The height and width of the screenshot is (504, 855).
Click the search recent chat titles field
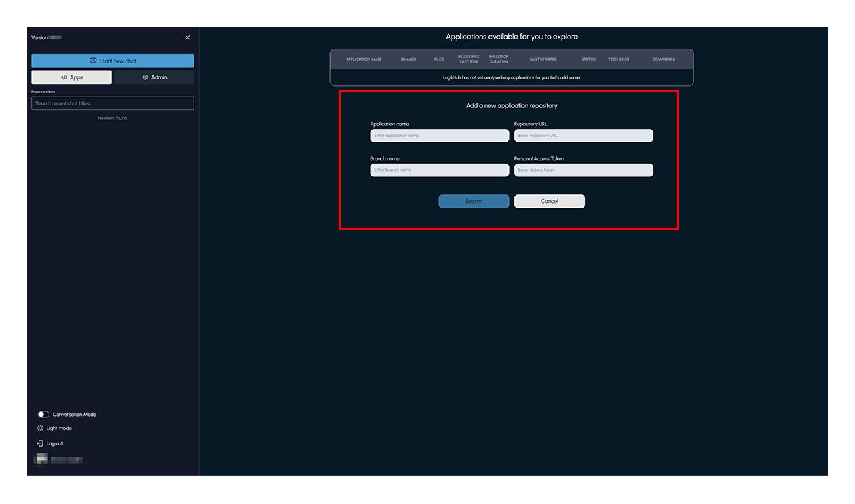[113, 103]
